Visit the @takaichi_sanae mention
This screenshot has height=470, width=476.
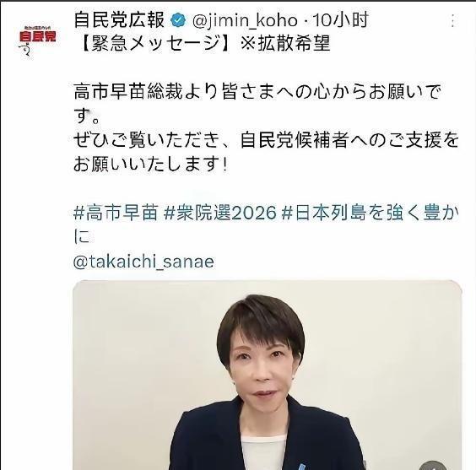[143, 262]
